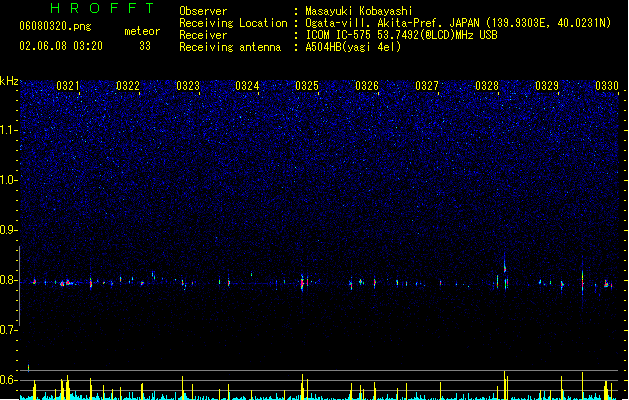Click the "Receiving antenna" label

tap(230, 47)
